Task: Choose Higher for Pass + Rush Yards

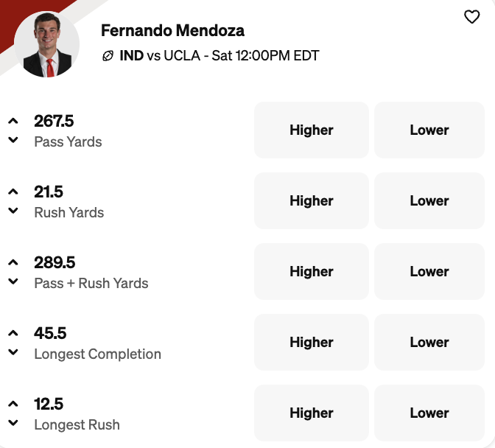Action: (x=311, y=272)
